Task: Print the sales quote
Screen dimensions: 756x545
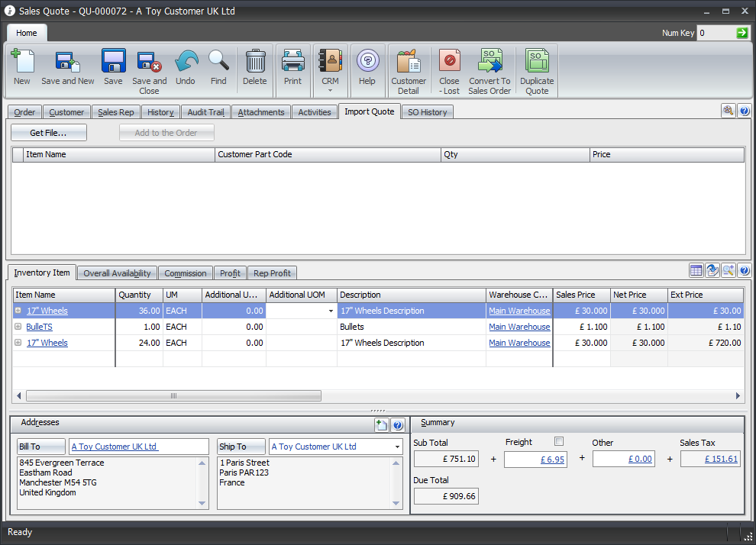Action: pyautogui.click(x=292, y=67)
